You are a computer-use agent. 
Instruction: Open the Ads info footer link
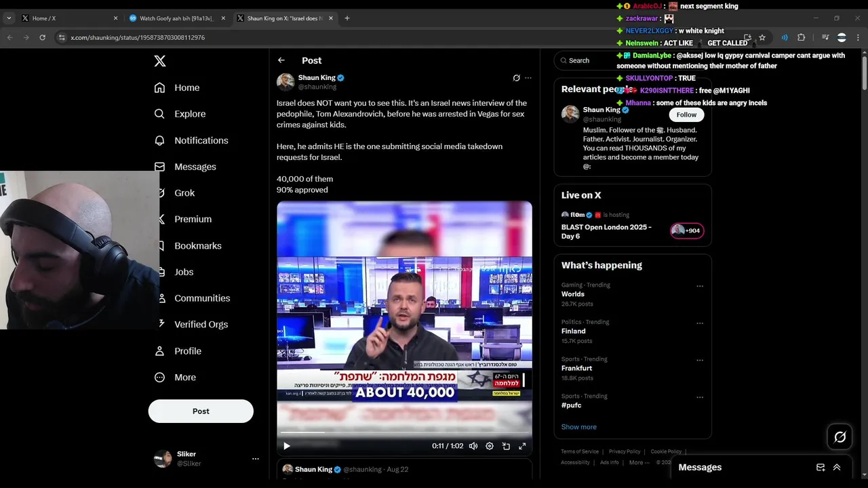coord(610,462)
